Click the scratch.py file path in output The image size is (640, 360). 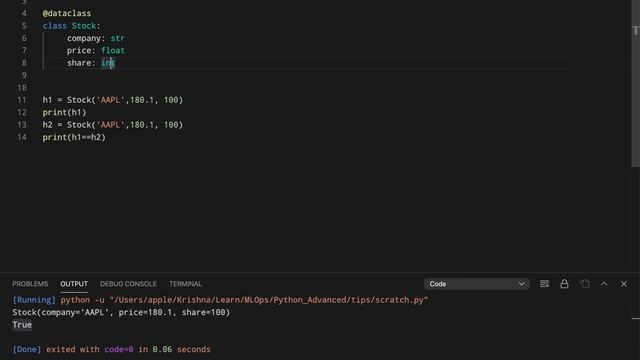tap(269, 300)
